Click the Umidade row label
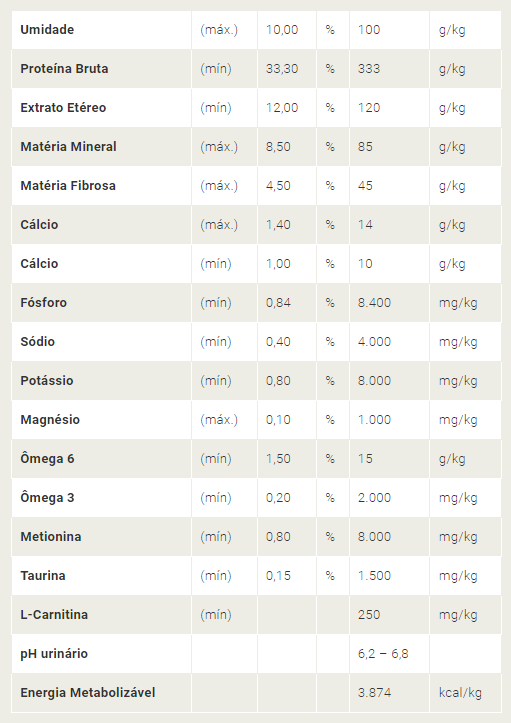Image resolution: width=511 pixels, height=723 pixels. 47,30
